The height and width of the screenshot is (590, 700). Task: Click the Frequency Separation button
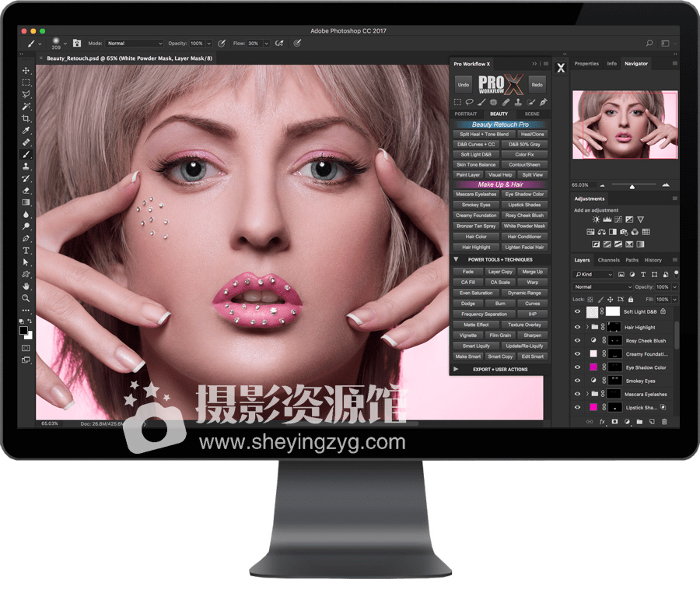click(x=485, y=314)
